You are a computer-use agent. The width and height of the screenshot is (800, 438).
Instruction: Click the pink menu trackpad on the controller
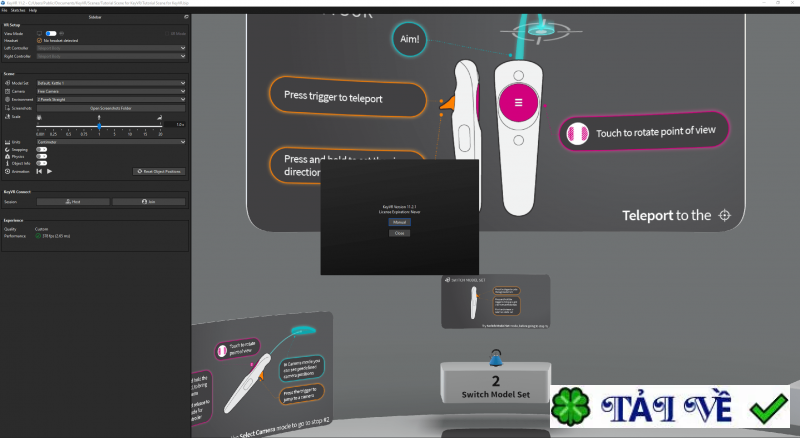tap(518, 103)
